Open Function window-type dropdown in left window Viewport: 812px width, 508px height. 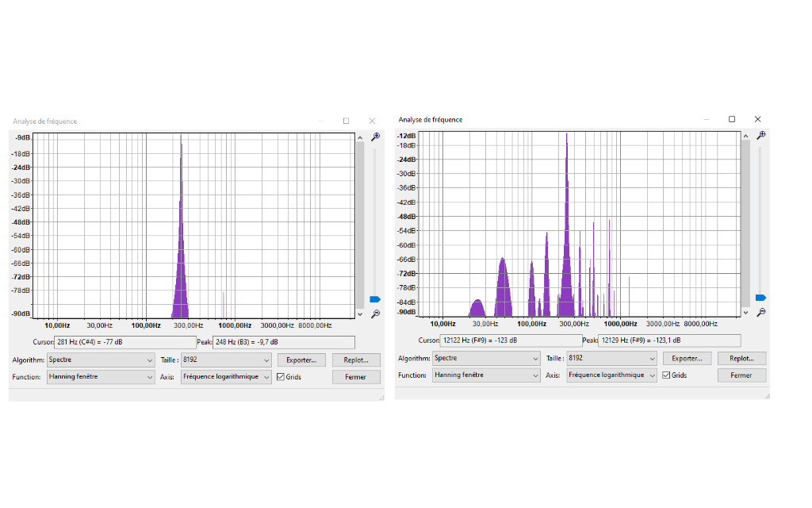pyautogui.click(x=100, y=377)
